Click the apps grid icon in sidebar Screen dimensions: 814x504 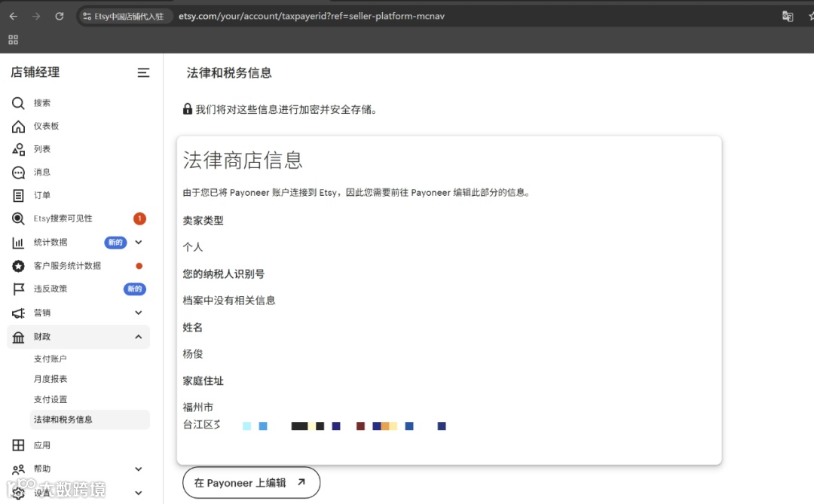tap(18, 445)
